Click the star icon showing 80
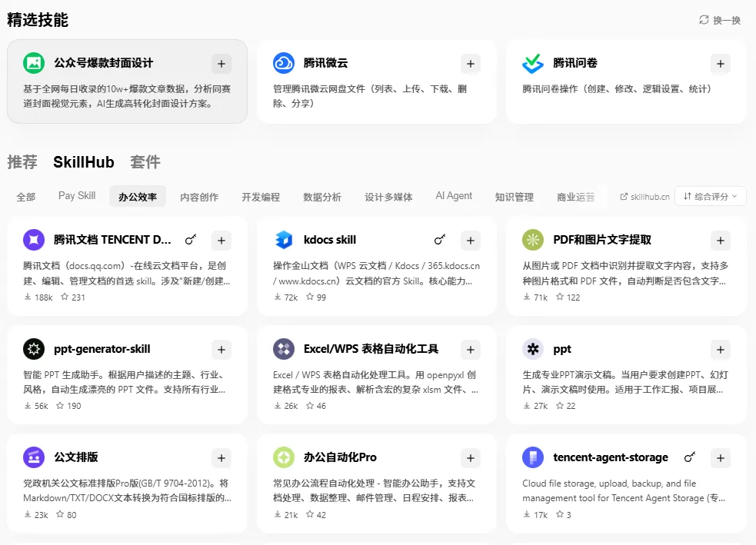756x545 pixels. [60, 514]
